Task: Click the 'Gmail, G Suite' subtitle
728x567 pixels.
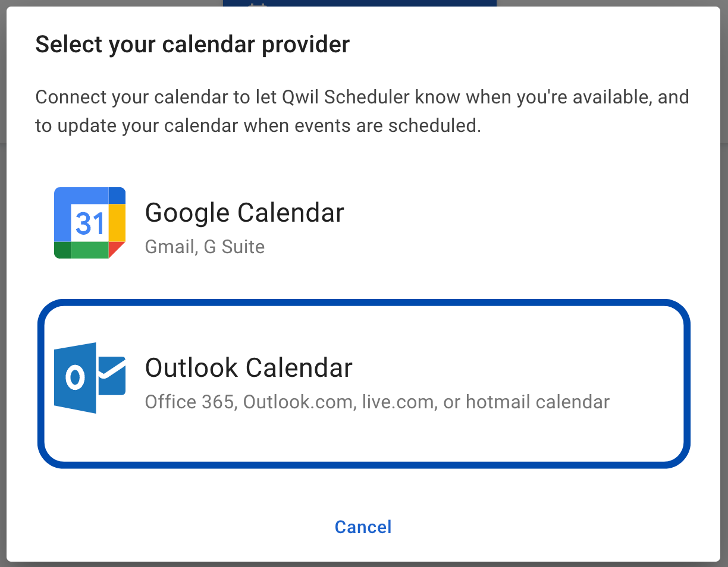Action: (x=205, y=247)
